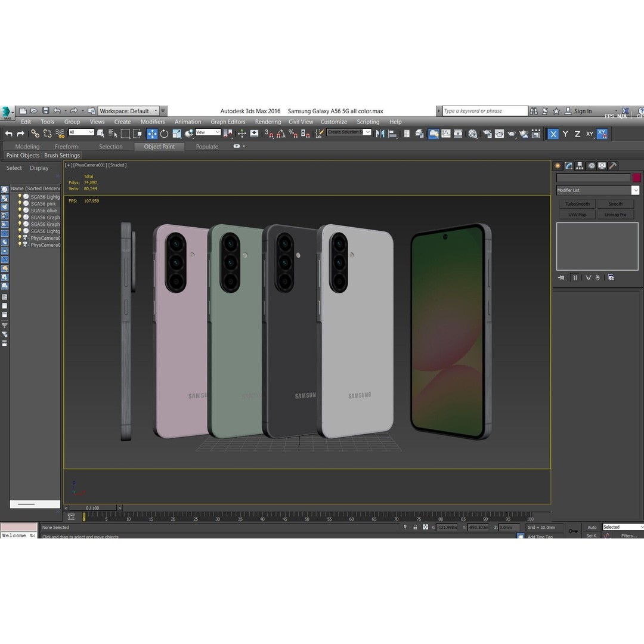The image size is (644, 644).
Task: Save the scene with the floppy disk icon
Action: [x=45, y=111]
